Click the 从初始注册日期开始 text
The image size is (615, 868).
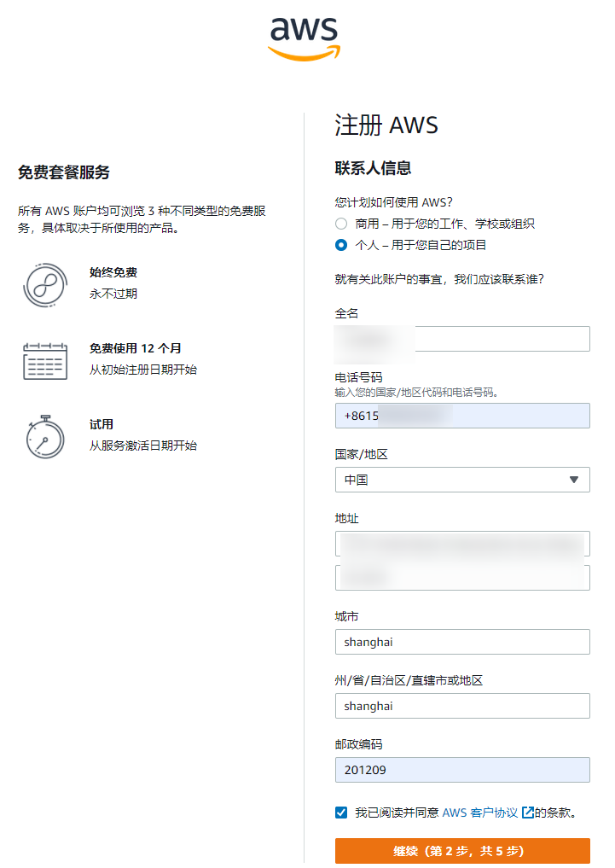click(143, 370)
